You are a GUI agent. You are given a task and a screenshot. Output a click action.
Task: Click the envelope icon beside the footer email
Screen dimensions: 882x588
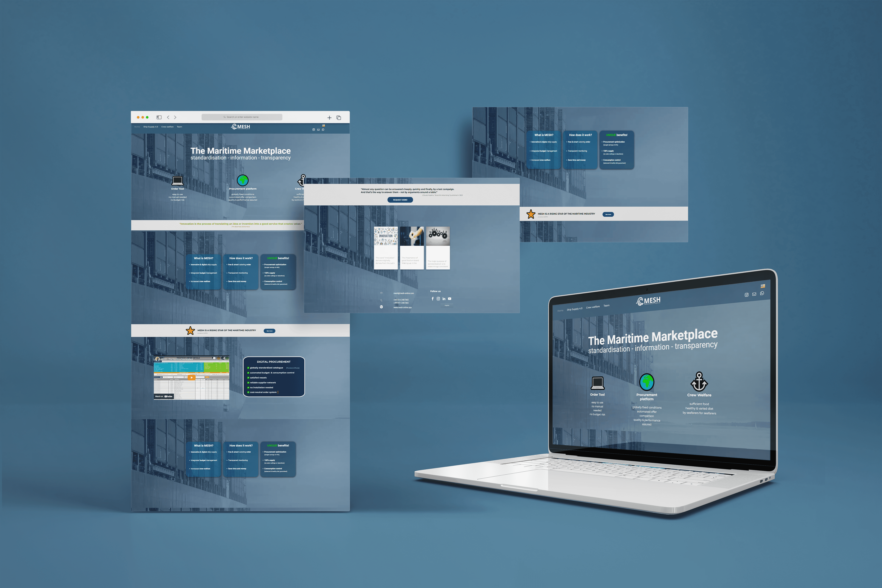381,293
